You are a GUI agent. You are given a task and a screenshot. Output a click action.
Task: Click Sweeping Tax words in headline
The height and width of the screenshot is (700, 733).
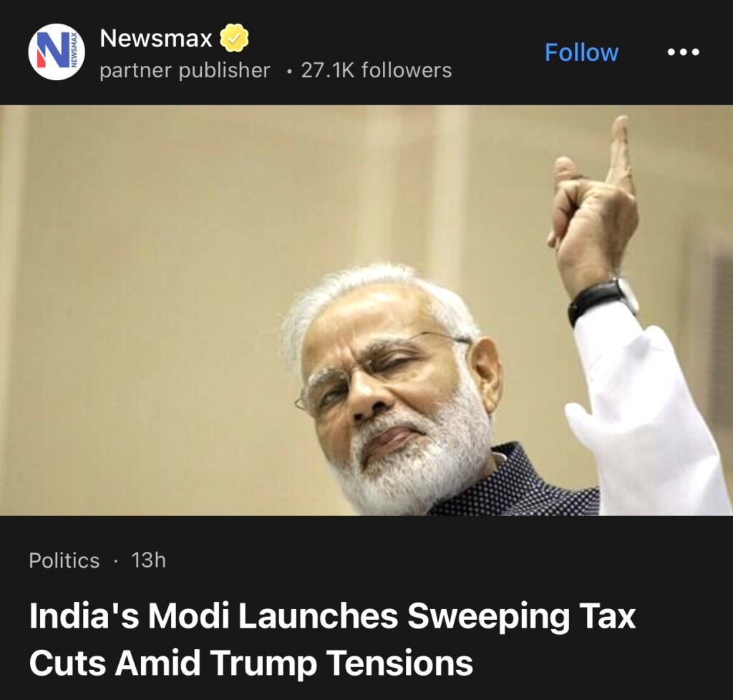click(x=521, y=617)
